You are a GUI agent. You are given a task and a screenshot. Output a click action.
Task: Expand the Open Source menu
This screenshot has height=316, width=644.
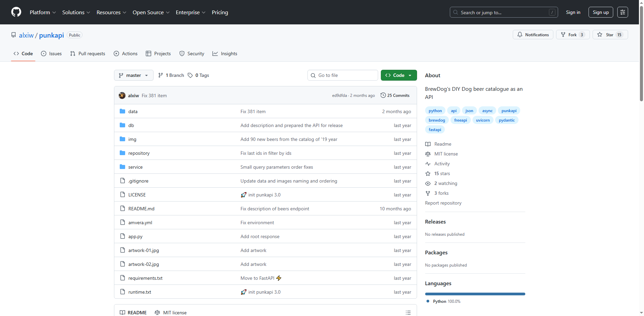(x=151, y=12)
